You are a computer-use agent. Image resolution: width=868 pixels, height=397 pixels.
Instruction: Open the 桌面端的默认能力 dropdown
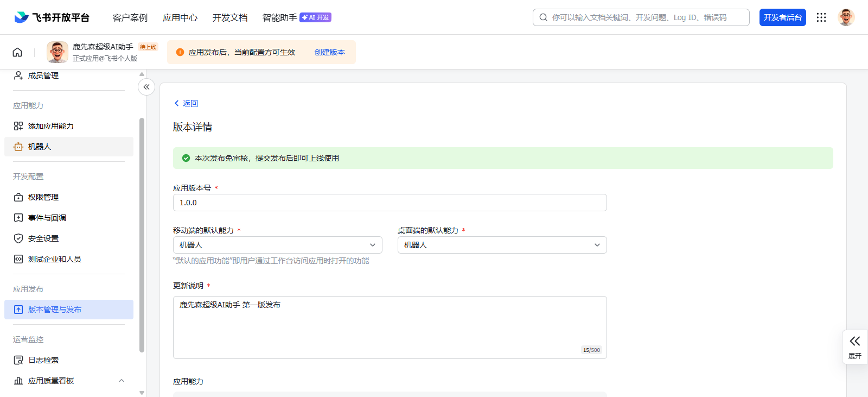[x=502, y=245]
